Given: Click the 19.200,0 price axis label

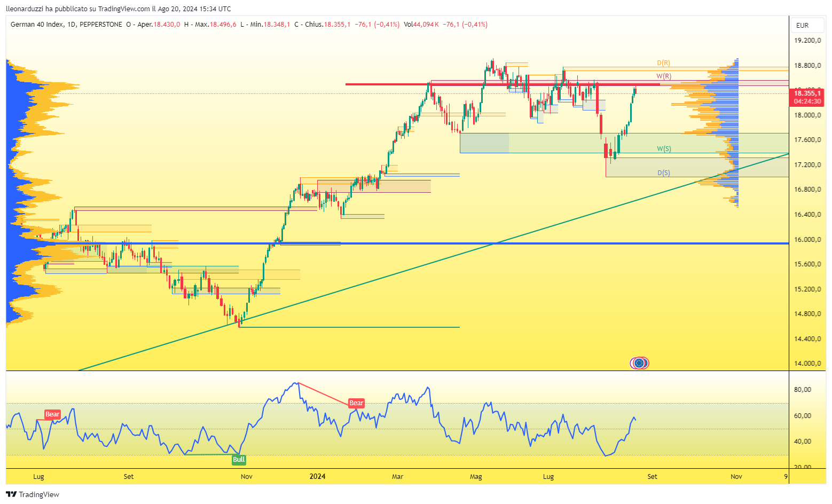Looking at the screenshot, I should (x=807, y=41).
